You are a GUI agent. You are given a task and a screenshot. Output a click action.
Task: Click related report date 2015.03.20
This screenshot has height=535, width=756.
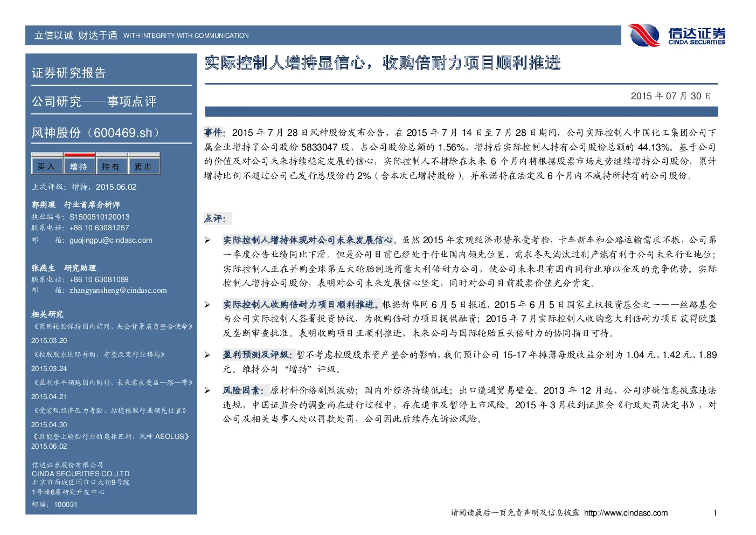click(x=49, y=340)
